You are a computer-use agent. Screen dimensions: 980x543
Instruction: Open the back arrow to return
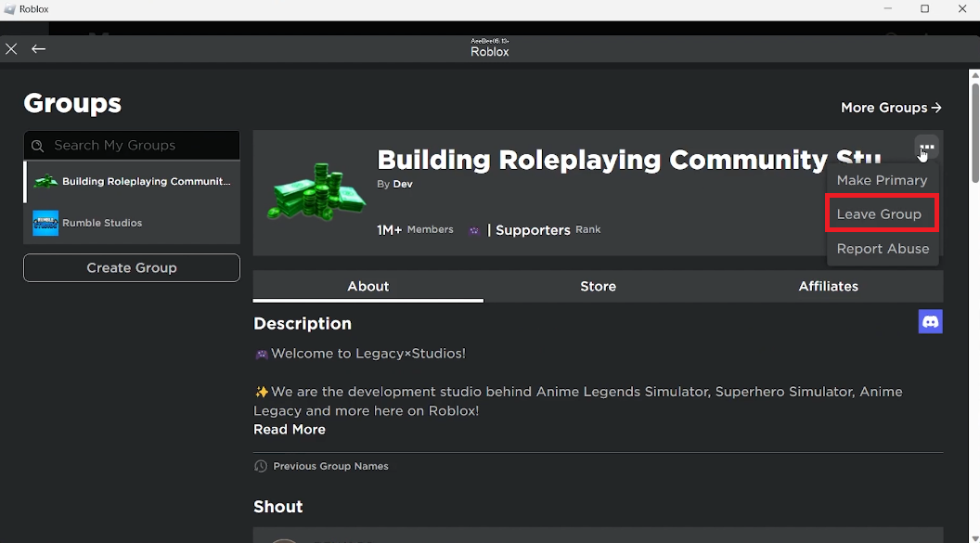38,48
